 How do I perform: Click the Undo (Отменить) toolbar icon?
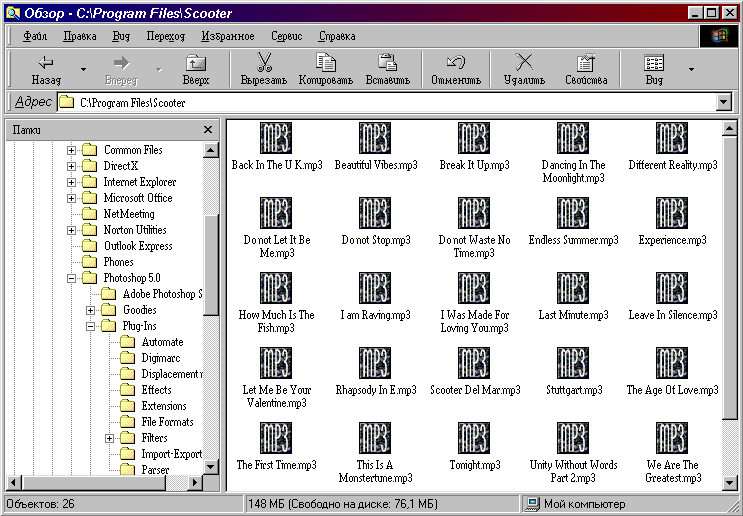click(x=455, y=63)
